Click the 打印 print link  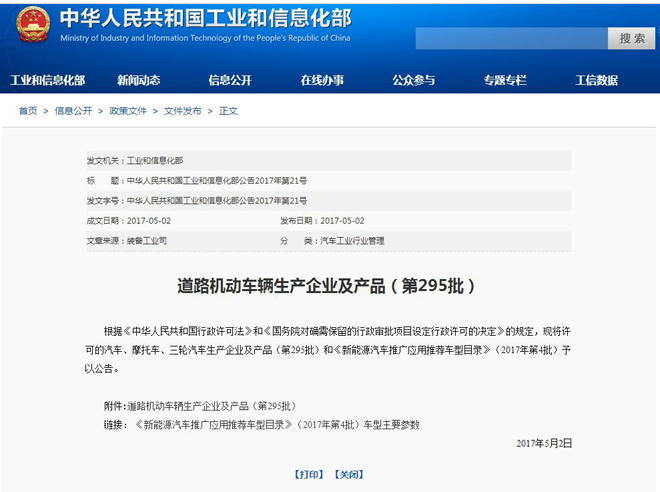[x=309, y=474]
